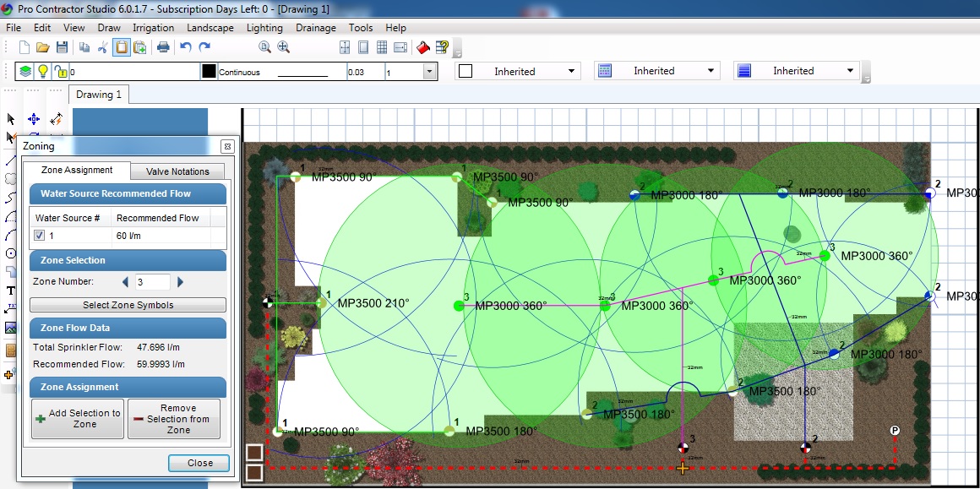Screen dimensions: 980x489
Task: Toggle the layer light bulb visibility
Action: [43, 72]
